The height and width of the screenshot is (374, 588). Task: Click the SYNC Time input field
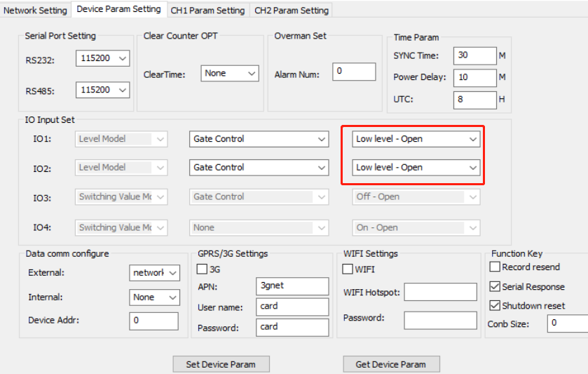[x=474, y=55]
